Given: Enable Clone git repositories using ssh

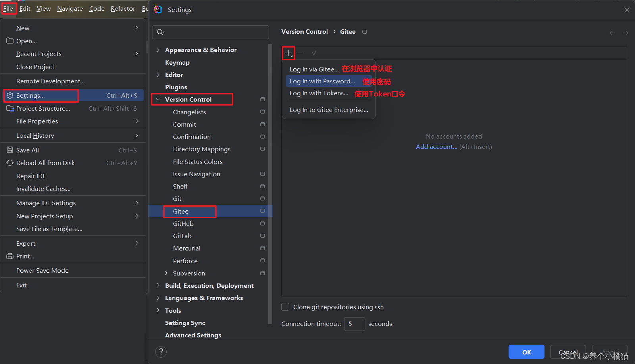Looking at the screenshot, I should point(285,307).
